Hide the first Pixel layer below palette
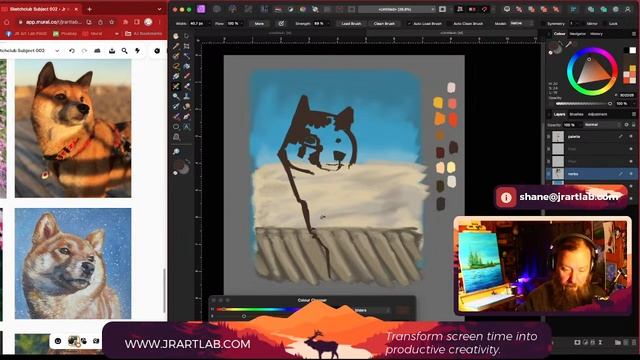The height and width of the screenshot is (360, 640). (x=631, y=149)
